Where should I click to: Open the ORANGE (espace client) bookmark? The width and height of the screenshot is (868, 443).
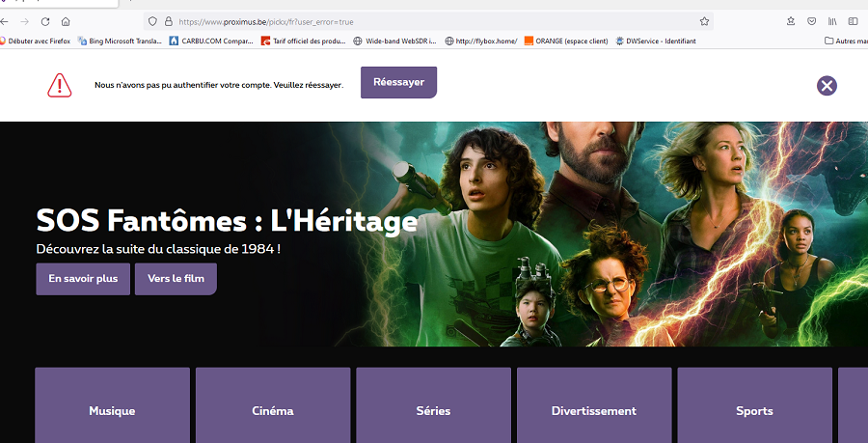point(566,41)
